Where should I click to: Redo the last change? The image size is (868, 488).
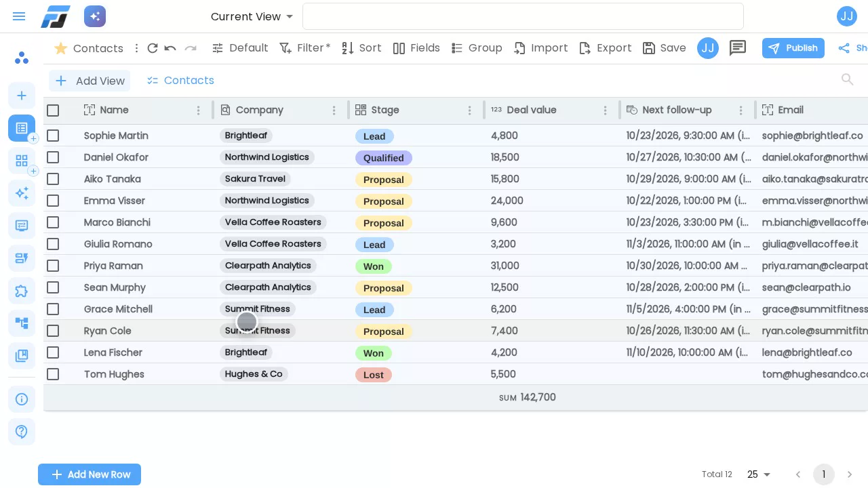pyautogui.click(x=191, y=48)
